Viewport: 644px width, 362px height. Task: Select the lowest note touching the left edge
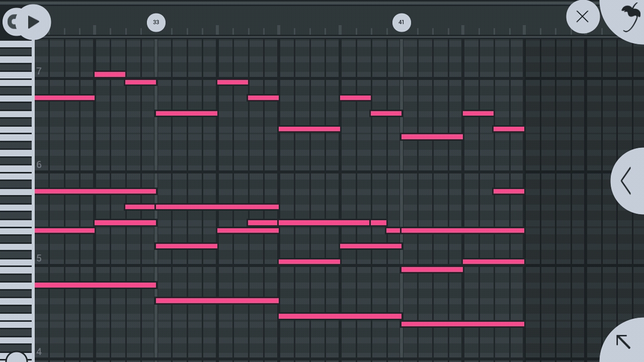95,285
